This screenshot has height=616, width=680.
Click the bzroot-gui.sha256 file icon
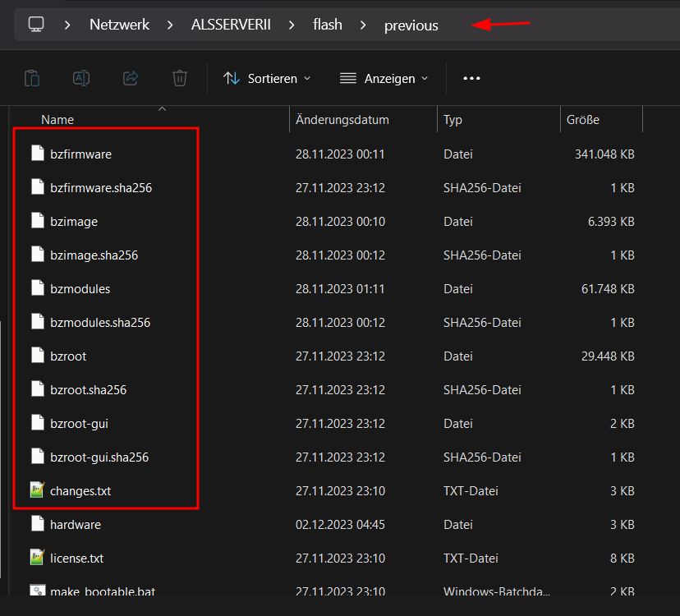(x=38, y=457)
